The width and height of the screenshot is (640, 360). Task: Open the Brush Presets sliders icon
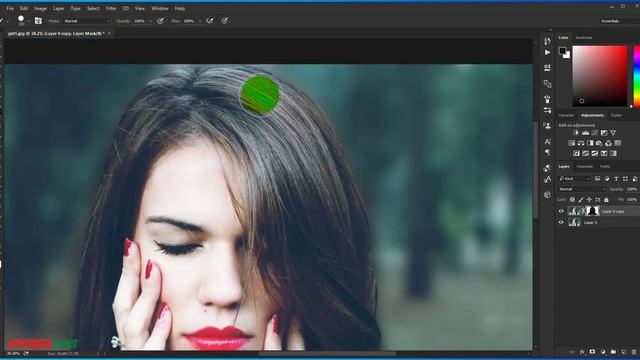coord(547,110)
